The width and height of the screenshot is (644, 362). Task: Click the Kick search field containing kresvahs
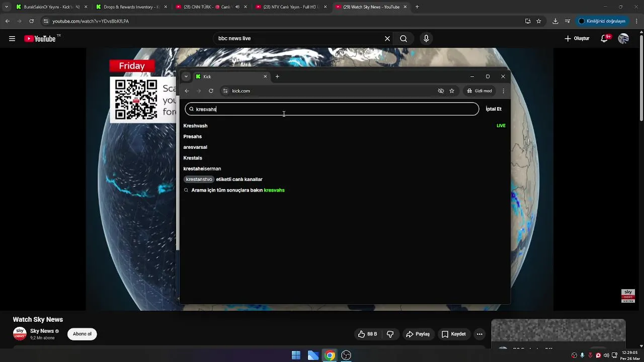(x=332, y=109)
